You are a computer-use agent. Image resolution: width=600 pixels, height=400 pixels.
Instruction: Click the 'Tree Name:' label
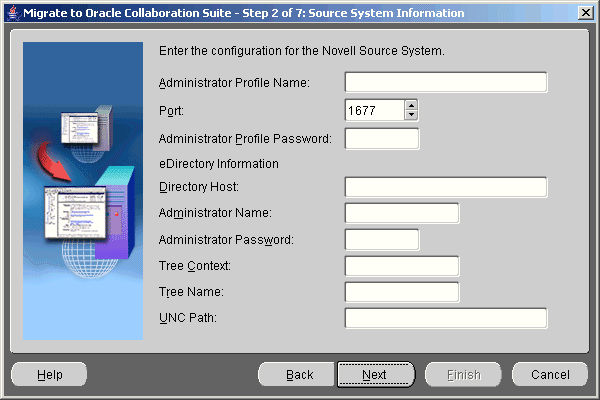pos(191,292)
